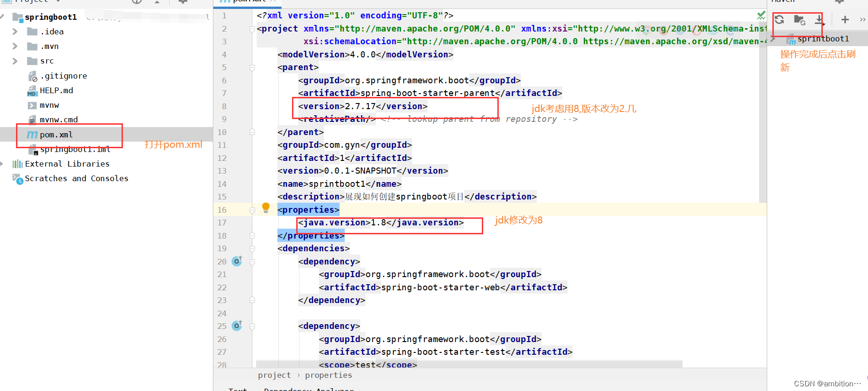Click the Maven Reload All Projects icon
Image resolution: width=868 pixels, height=391 pixels.
tap(779, 19)
